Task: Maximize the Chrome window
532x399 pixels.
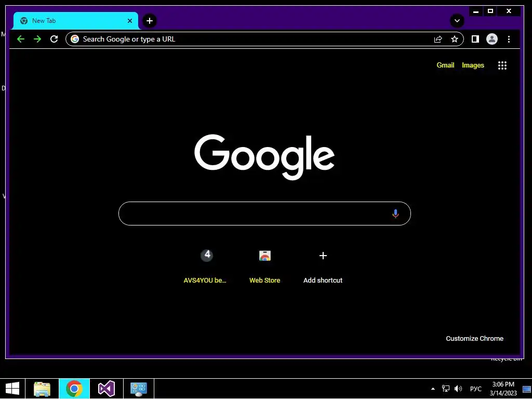Action: coord(490,11)
